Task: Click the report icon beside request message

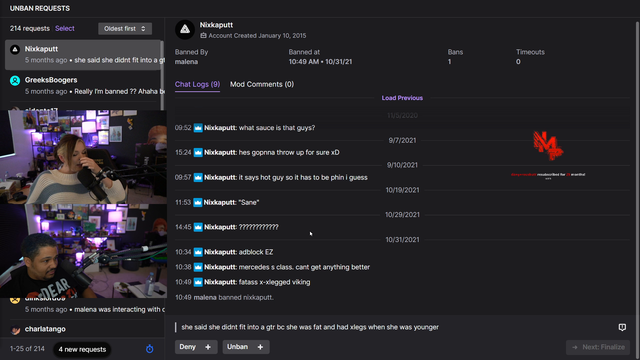Action: pos(622,327)
